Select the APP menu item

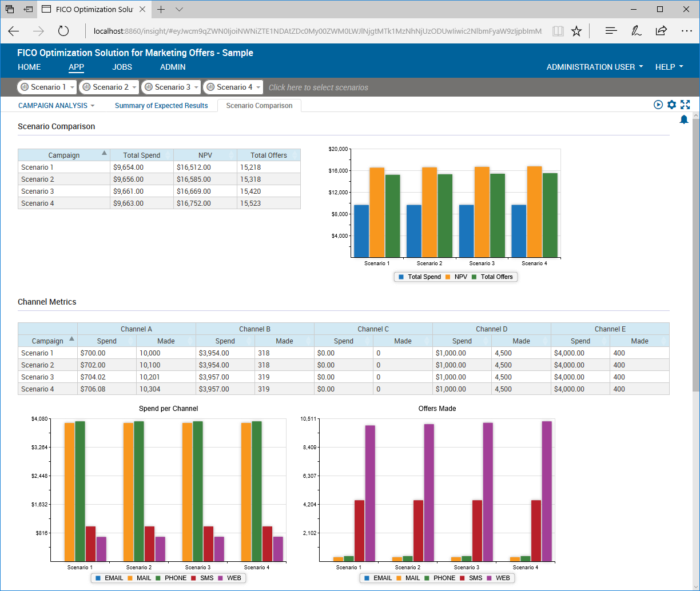tap(76, 67)
